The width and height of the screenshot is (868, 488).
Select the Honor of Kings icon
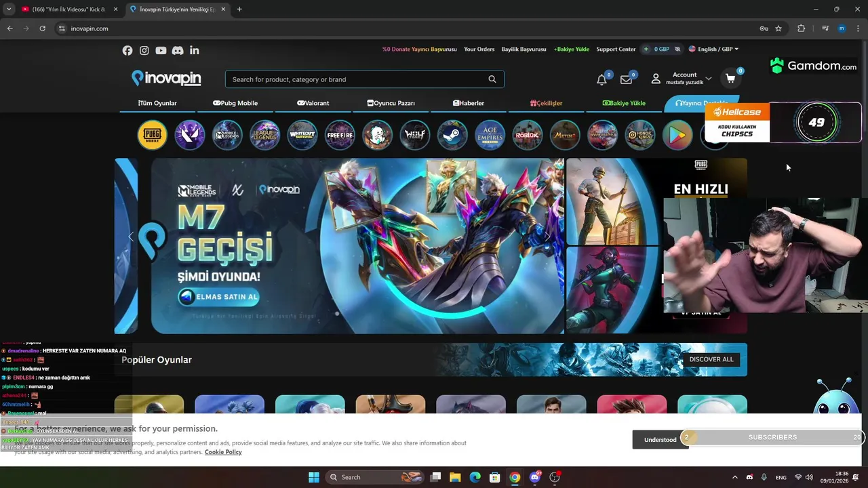click(639, 135)
